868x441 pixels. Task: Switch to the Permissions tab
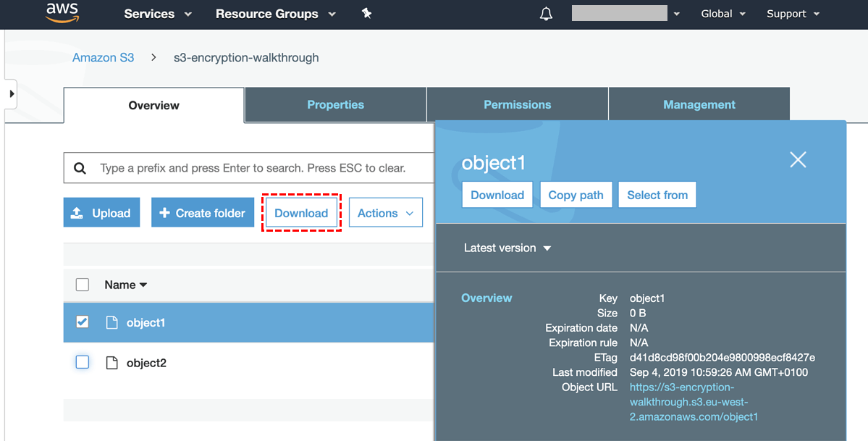tap(517, 104)
